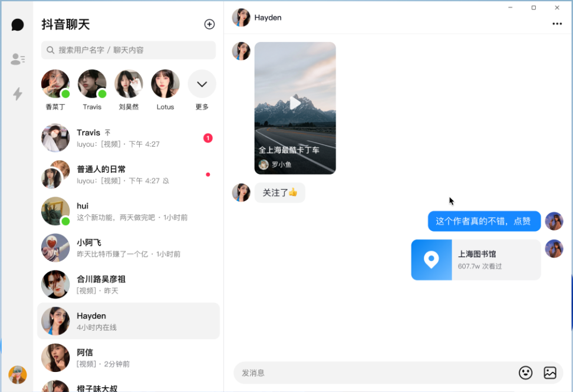The image size is (573, 392).
Task: Click pinned icon next to Travis name
Action: [x=107, y=133]
